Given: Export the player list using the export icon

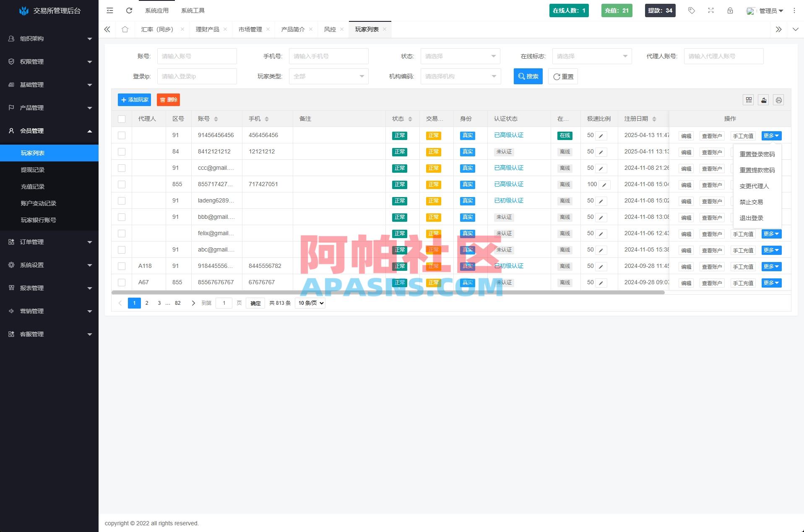Looking at the screenshot, I should click(x=763, y=100).
